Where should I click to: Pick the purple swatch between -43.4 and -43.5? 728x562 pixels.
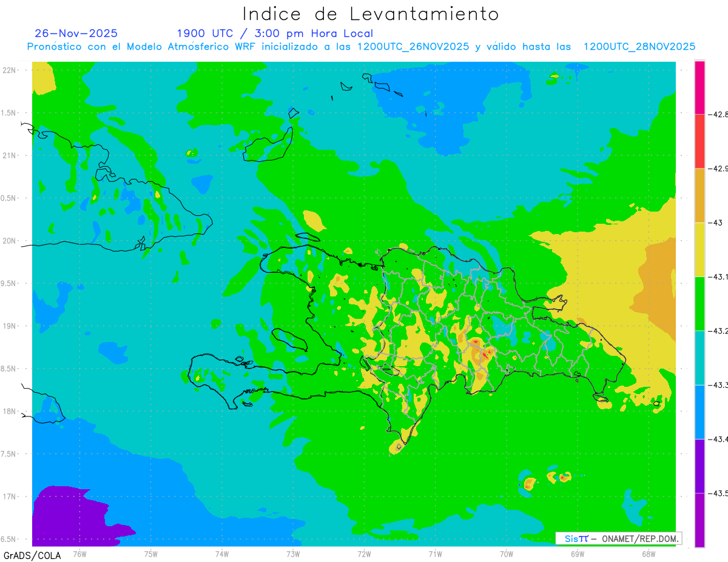[x=699, y=466]
